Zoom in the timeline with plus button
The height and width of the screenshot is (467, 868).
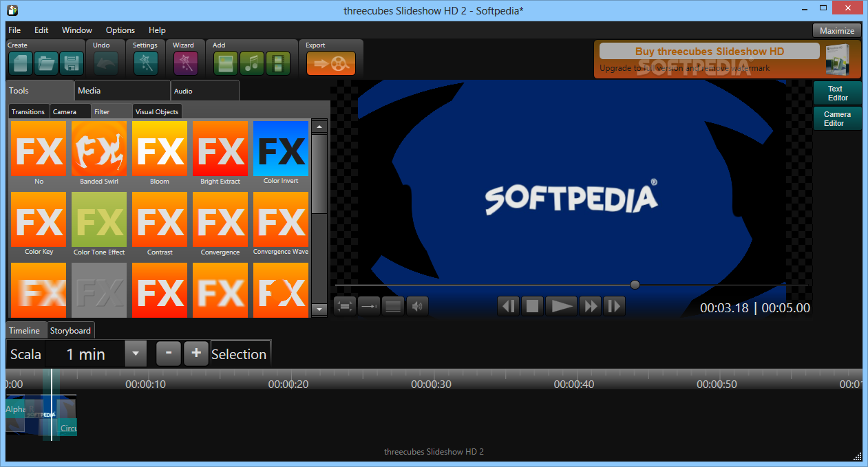point(196,354)
